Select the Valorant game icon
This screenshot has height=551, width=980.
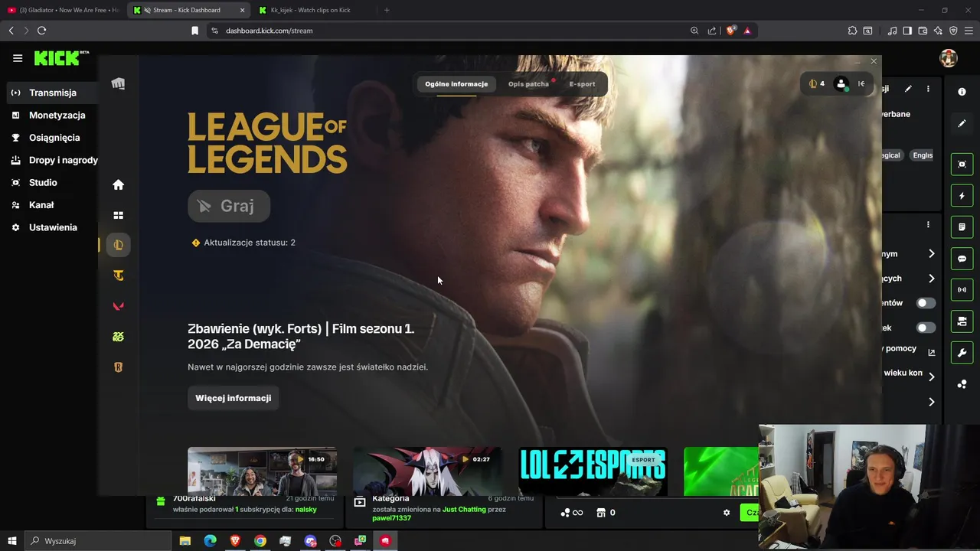click(118, 306)
